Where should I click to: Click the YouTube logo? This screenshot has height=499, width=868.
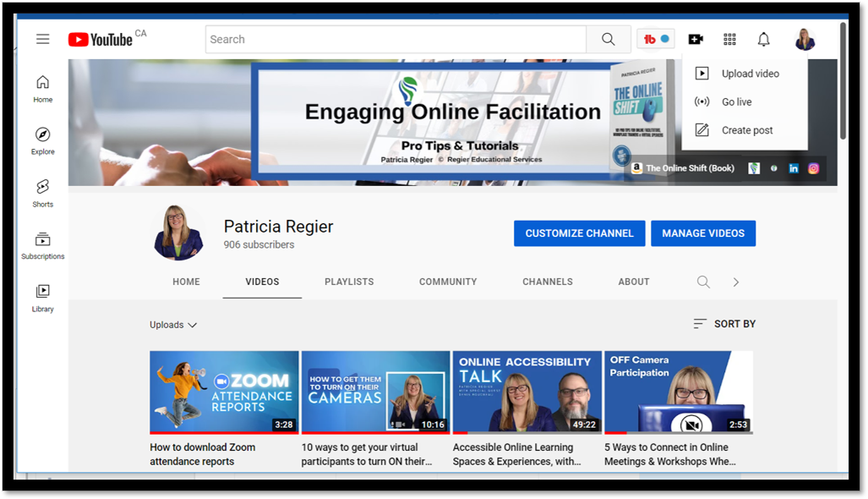pos(101,39)
